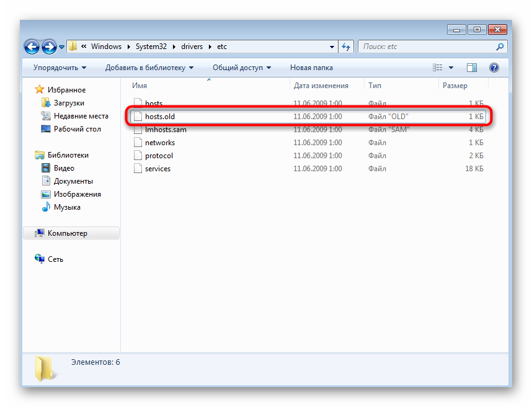Click the Forward navigation arrow button

point(49,47)
